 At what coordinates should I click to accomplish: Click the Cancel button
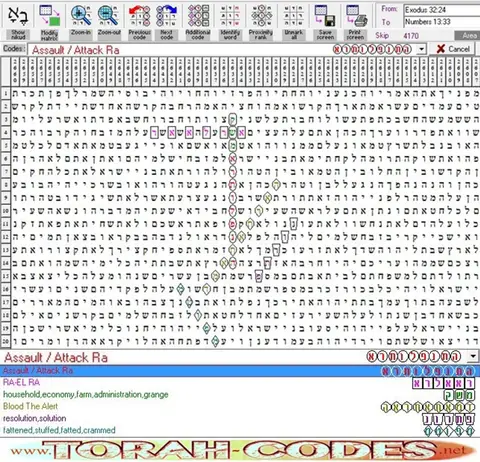click(453, 49)
